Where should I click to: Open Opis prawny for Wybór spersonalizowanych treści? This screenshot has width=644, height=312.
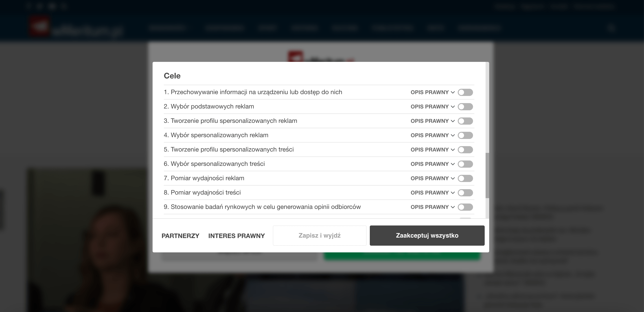pyautogui.click(x=432, y=164)
